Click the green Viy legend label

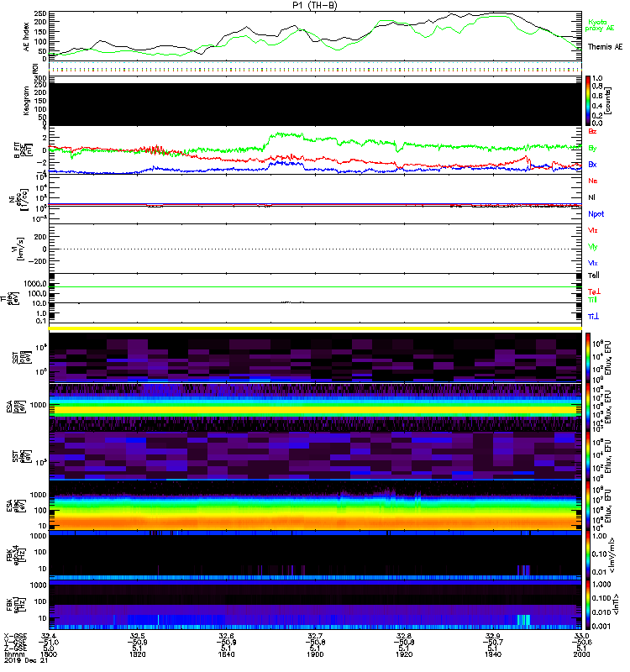pyautogui.click(x=592, y=247)
